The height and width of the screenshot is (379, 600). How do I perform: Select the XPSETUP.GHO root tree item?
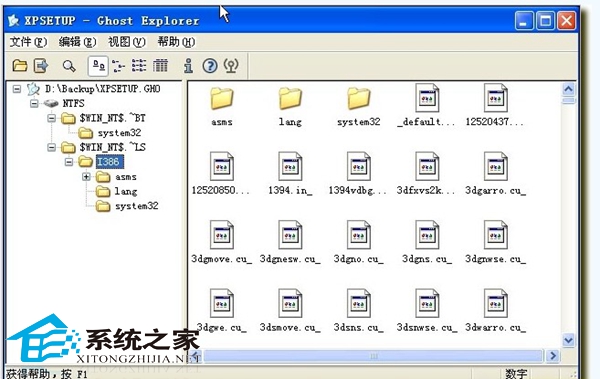(103, 89)
